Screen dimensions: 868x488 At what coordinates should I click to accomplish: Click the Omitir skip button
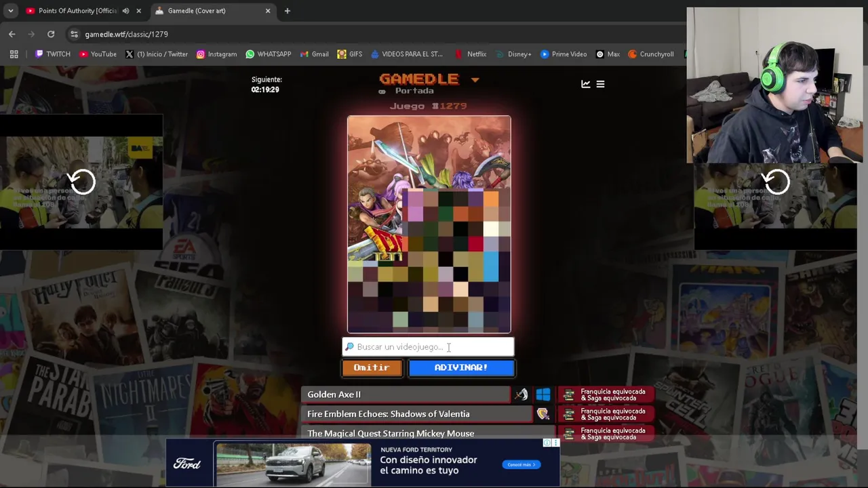[372, 367]
